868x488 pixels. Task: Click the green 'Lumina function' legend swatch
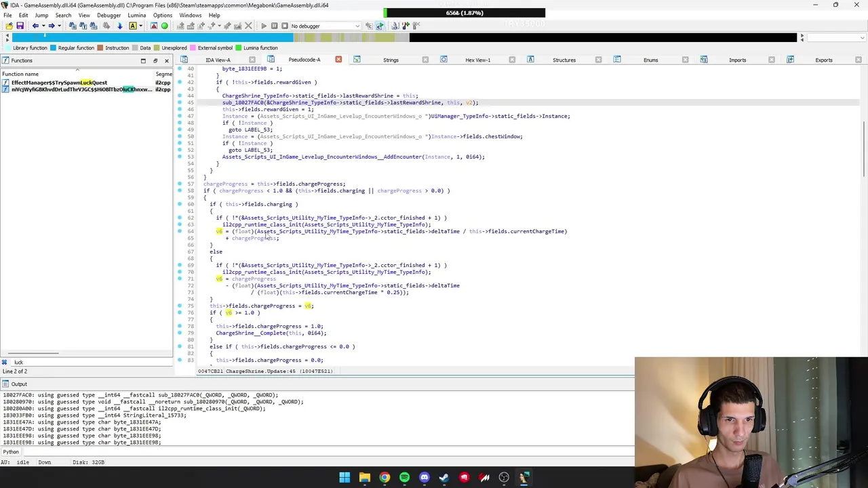tap(239, 48)
